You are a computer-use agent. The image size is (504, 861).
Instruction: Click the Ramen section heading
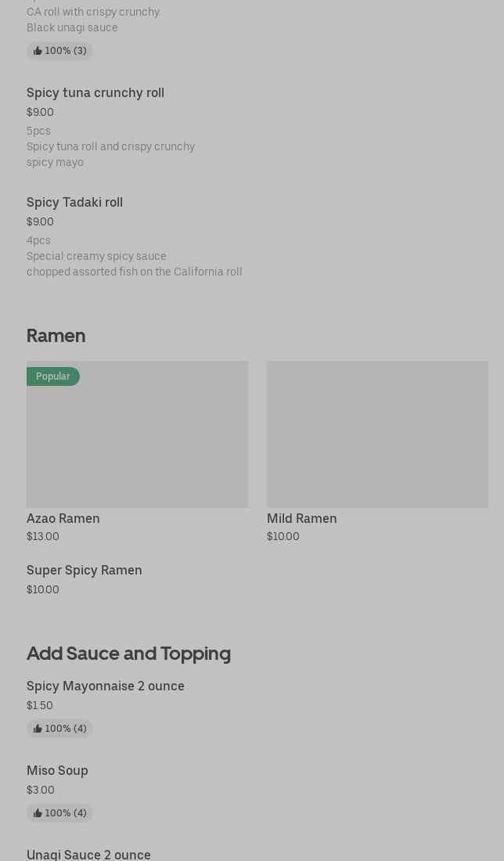coord(56,336)
